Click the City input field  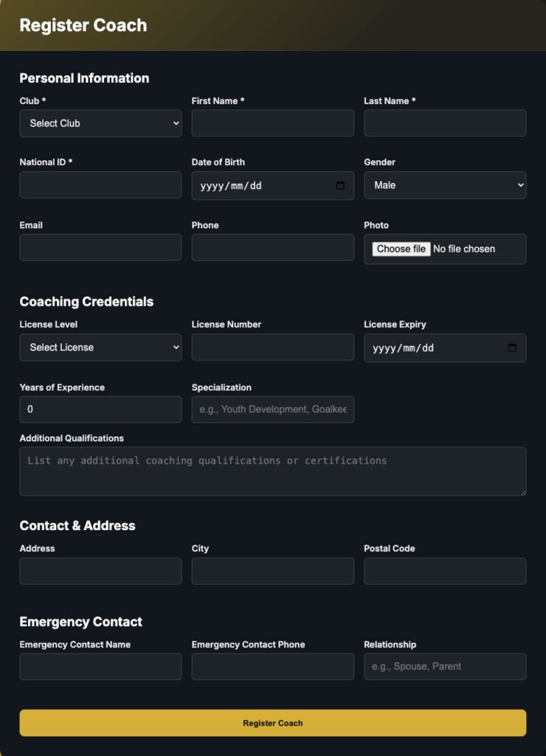[273, 571]
